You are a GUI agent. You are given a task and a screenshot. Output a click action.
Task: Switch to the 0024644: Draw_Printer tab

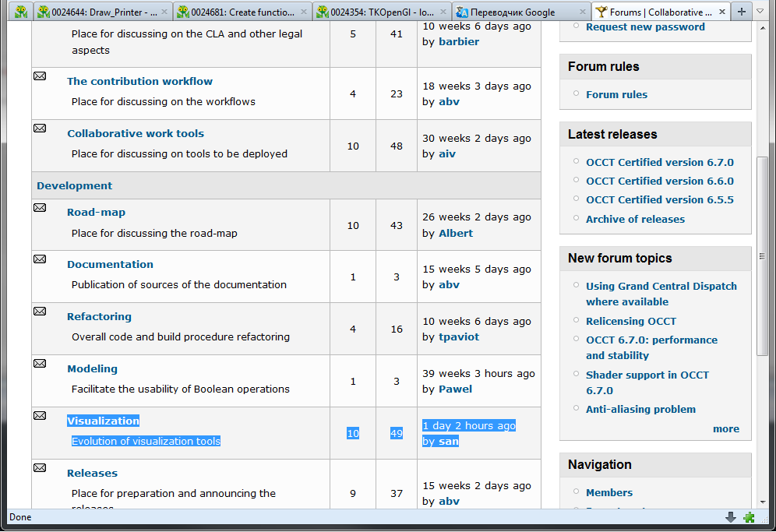click(x=97, y=12)
